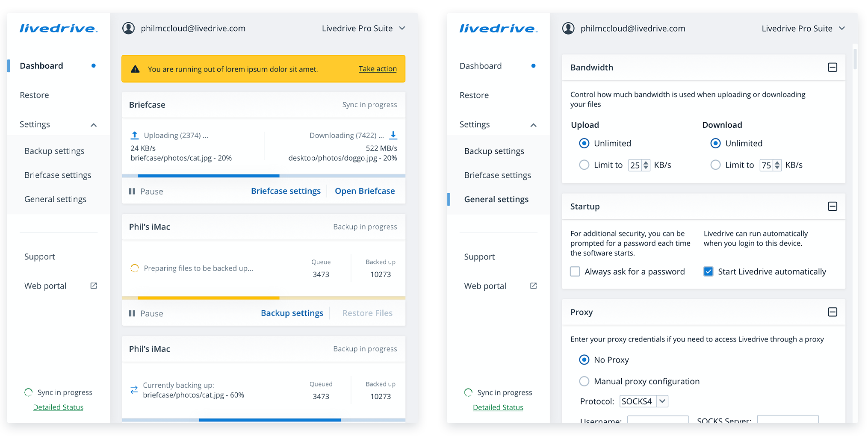Screen dimensions: 868x436
Task: Click Restore Files in Phil's iMac card
Action: (367, 313)
